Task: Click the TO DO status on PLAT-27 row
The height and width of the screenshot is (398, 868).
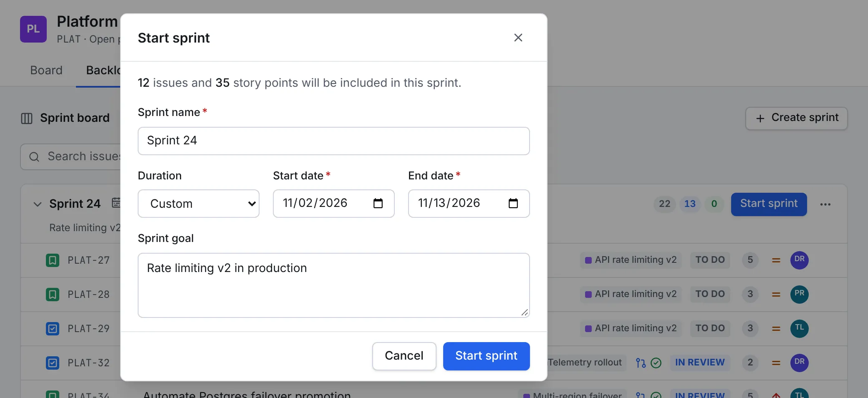Action: [710, 260]
